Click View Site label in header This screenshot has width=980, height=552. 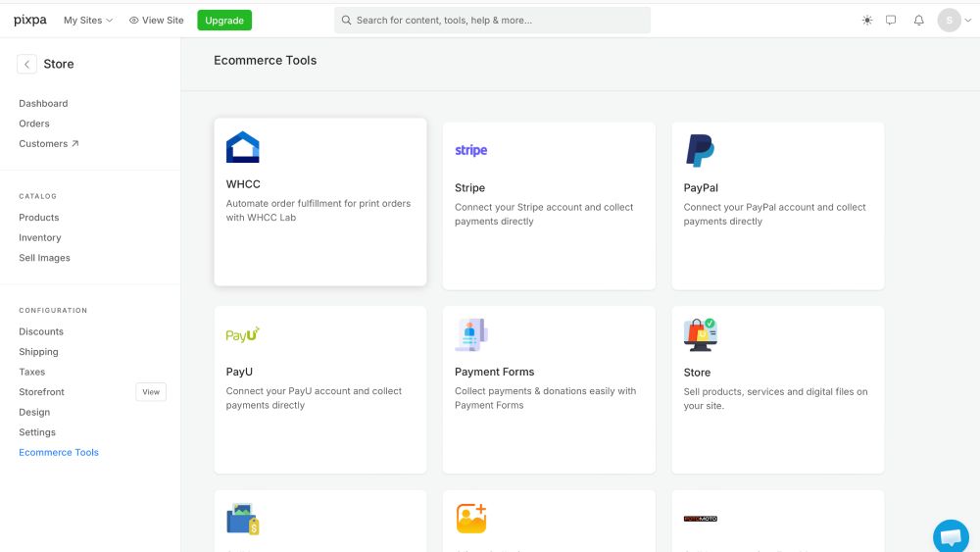tap(163, 20)
